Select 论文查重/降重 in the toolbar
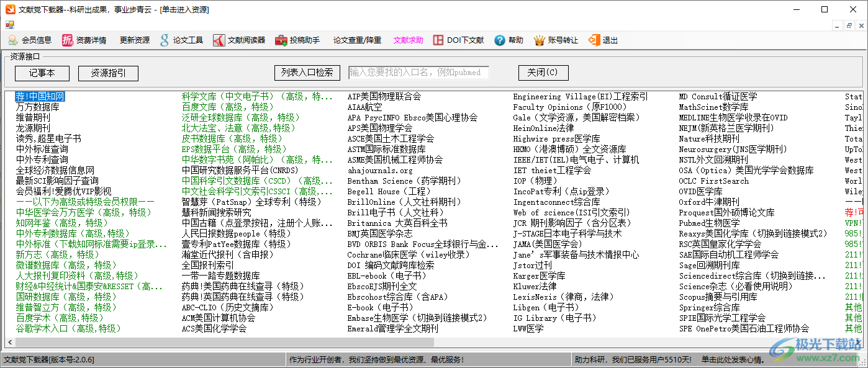The height and width of the screenshot is (368, 868). pyautogui.click(x=357, y=40)
